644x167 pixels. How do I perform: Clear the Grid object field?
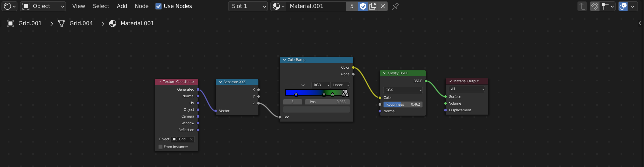[191, 139]
